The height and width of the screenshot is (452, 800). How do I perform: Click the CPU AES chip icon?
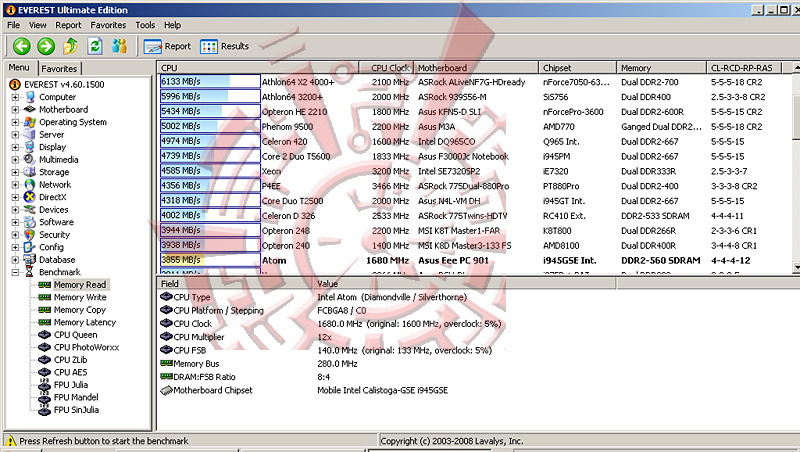pyautogui.click(x=44, y=372)
